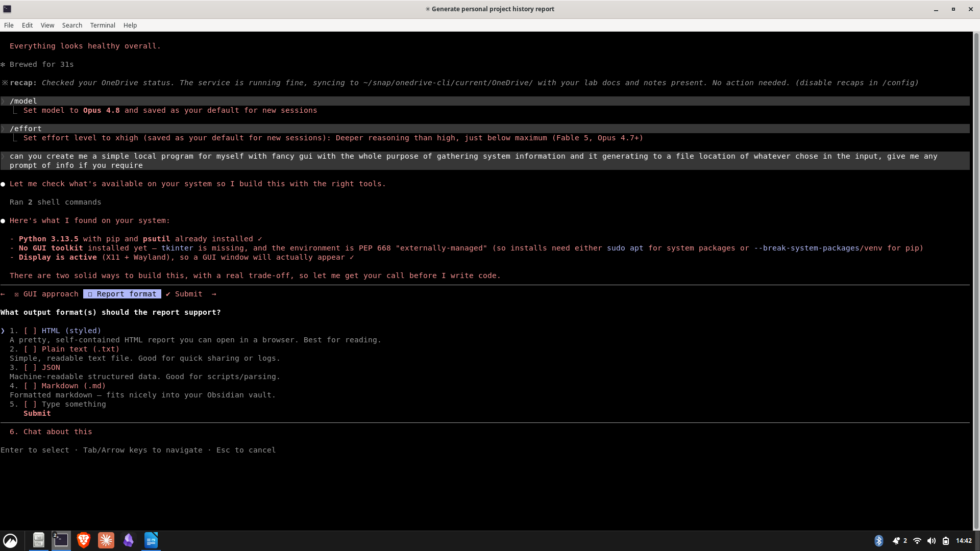
Task: Open the Terminal menu
Action: pos(103,25)
